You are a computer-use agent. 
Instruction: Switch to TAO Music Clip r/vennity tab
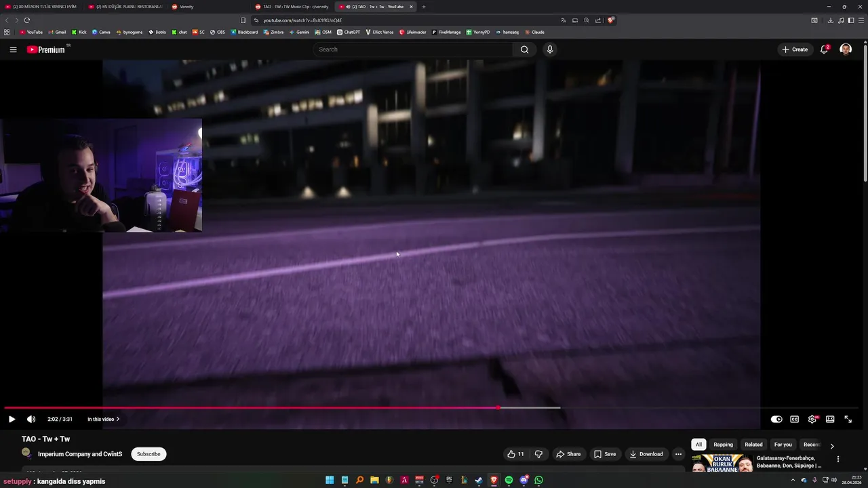292,7
